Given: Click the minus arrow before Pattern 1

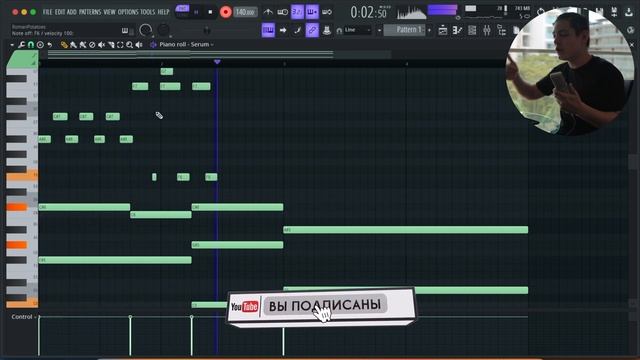Looking at the screenshot, I should (x=379, y=30).
